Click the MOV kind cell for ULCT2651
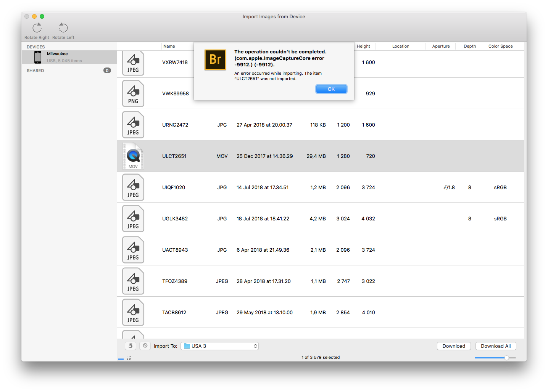The height and width of the screenshot is (392, 548). pyautogui.click(x=222, y=156)
